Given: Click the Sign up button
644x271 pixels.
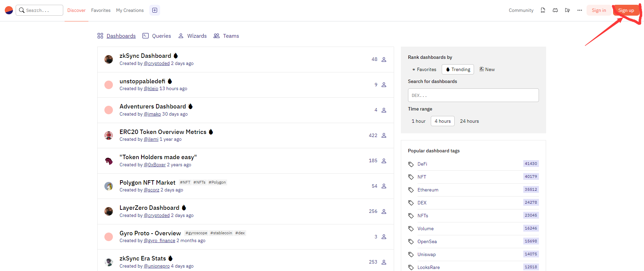Looking at the screenshot, I should coord(626,10).
